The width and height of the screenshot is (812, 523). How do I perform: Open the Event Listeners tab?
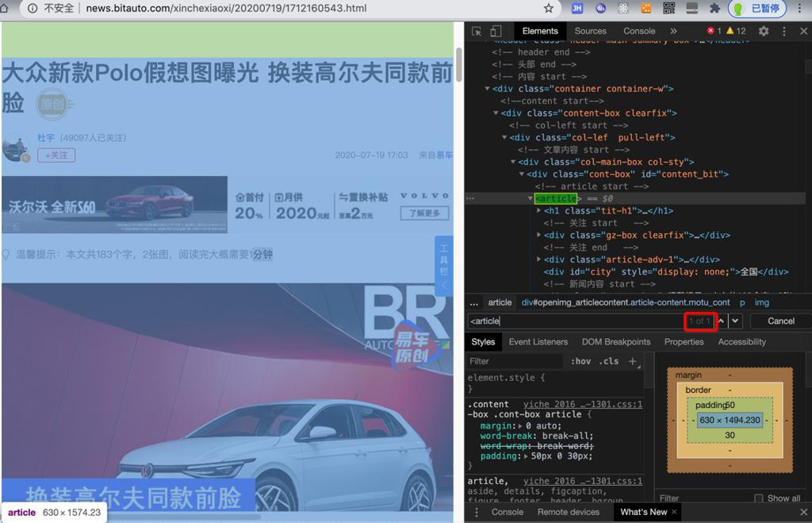coord(538,342)
